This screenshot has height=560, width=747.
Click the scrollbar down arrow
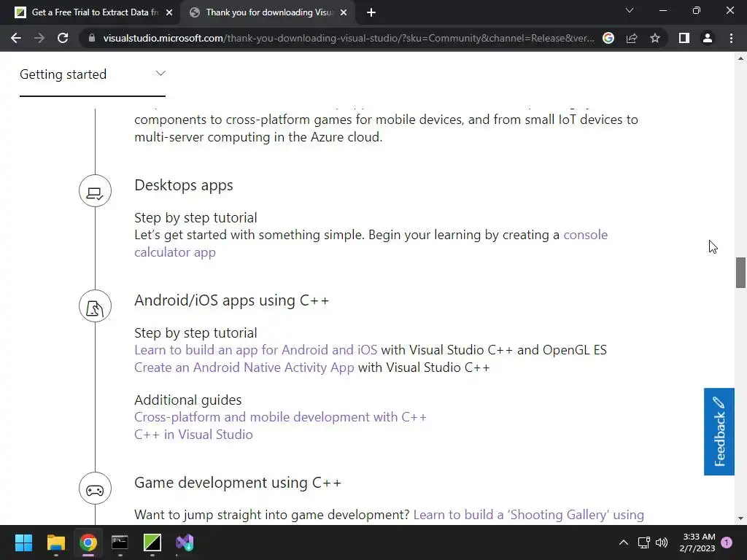(740, 518)
